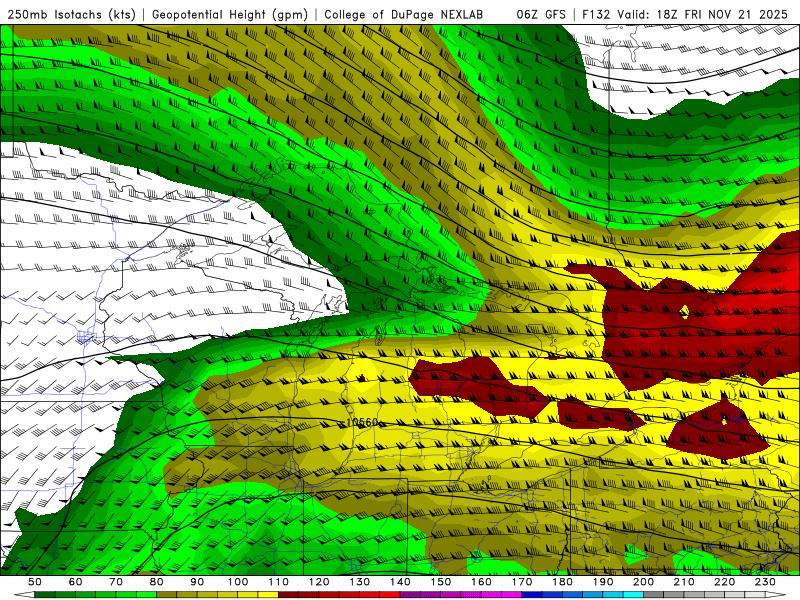The height and width of the screenshot is (600, 800).
Task: Select the '150' legend label
Action: click(441, 582)
